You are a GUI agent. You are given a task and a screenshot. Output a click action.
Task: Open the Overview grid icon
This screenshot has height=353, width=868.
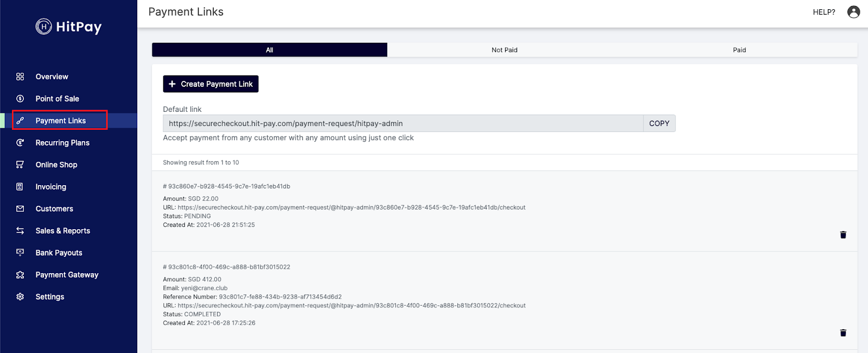point(20,77)
